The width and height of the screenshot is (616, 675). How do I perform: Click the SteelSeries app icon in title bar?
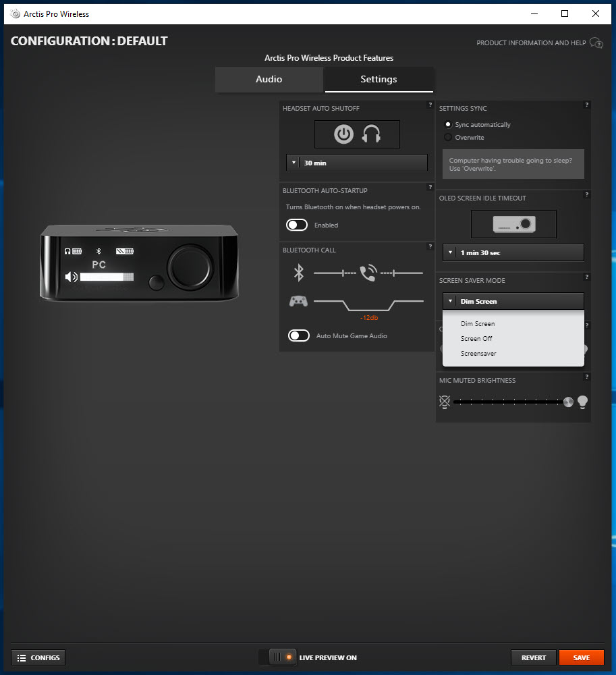coord(15,13)
